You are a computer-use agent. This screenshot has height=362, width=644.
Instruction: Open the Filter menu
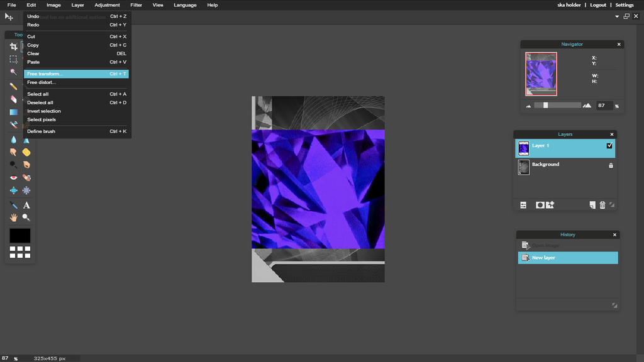coord(136,5)
